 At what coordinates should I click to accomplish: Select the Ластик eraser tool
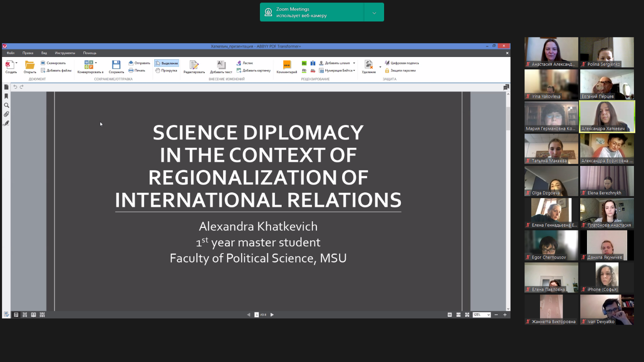(x=245, y=63)
